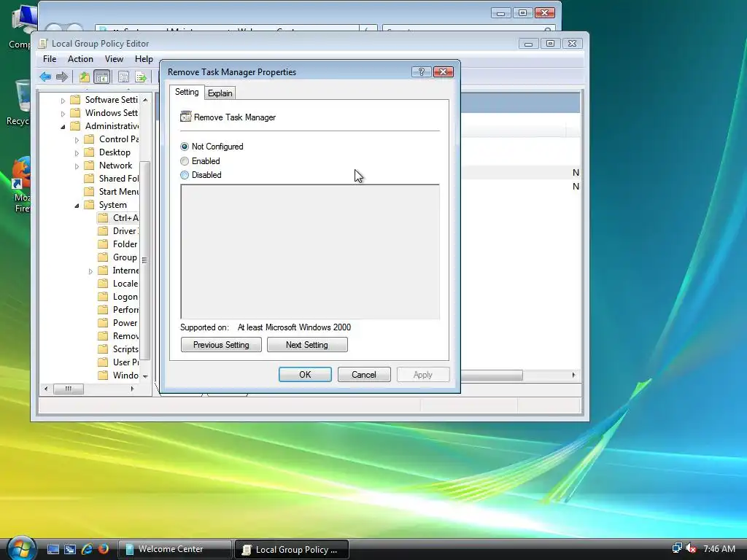Screen dimensions: 747x560
Task: Click the Up one level folder icon
Action: click(85, 77)
